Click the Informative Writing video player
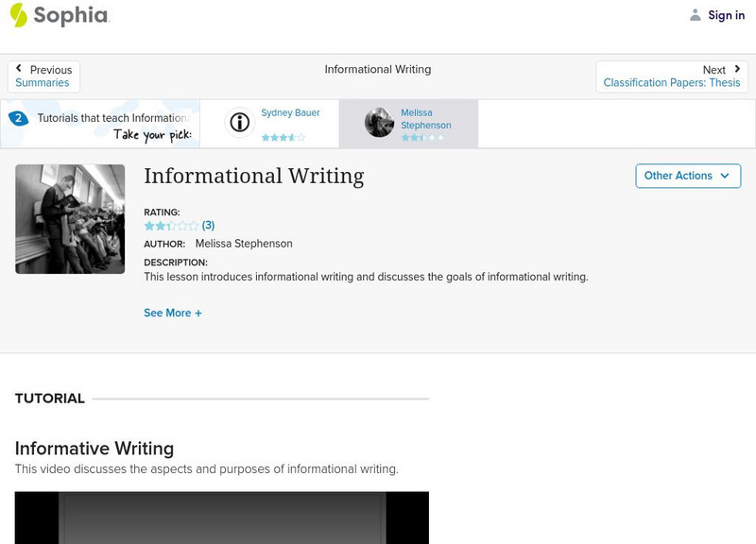The image size is (756, 544). click(227, 519)
